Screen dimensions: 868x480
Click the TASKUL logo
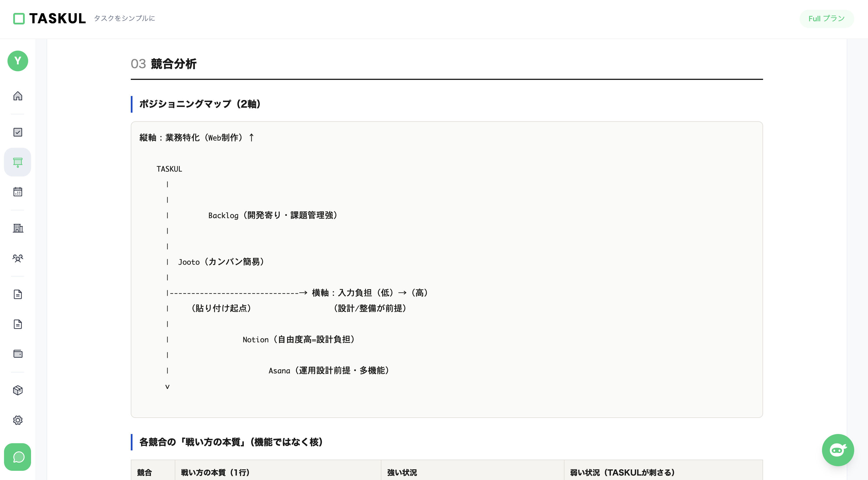tap(49, 19)
